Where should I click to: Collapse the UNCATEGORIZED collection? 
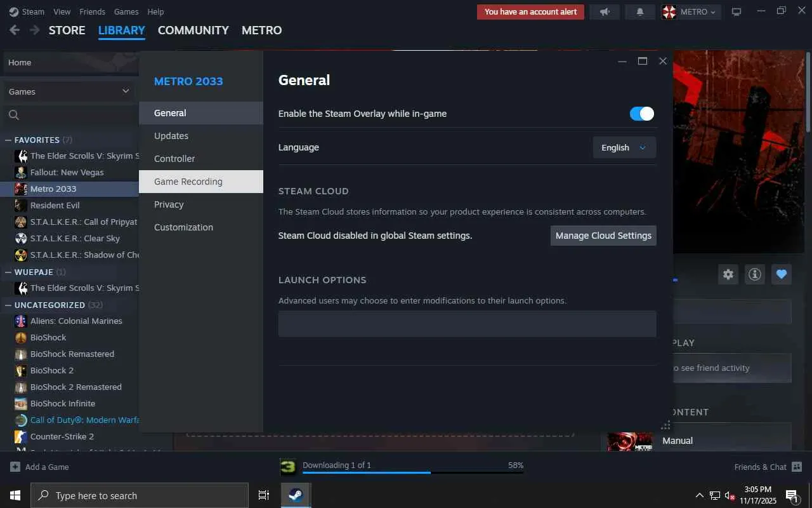pos(8,305)
